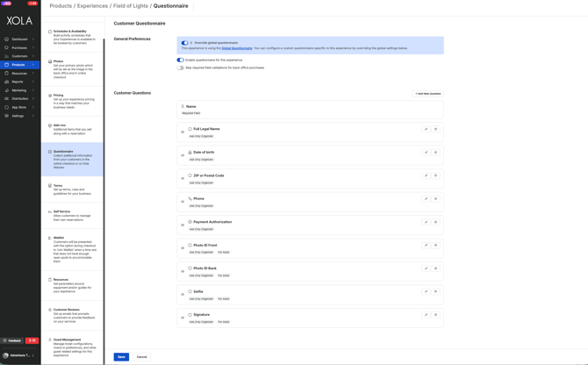
Task: Open the Pricing section
Action: (x=58, y=95)
